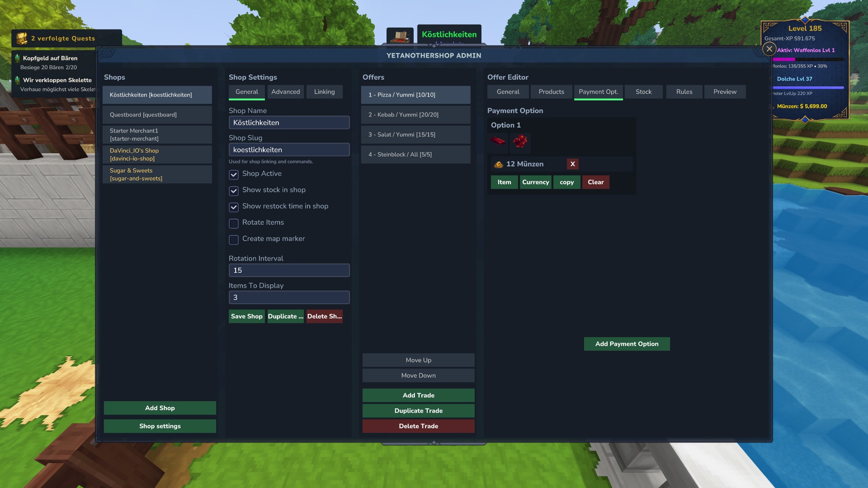This screenshot has height=488, width=868.
Task: Click the Köstlichkeiten tab at the top
Action: tap(449, 34)
